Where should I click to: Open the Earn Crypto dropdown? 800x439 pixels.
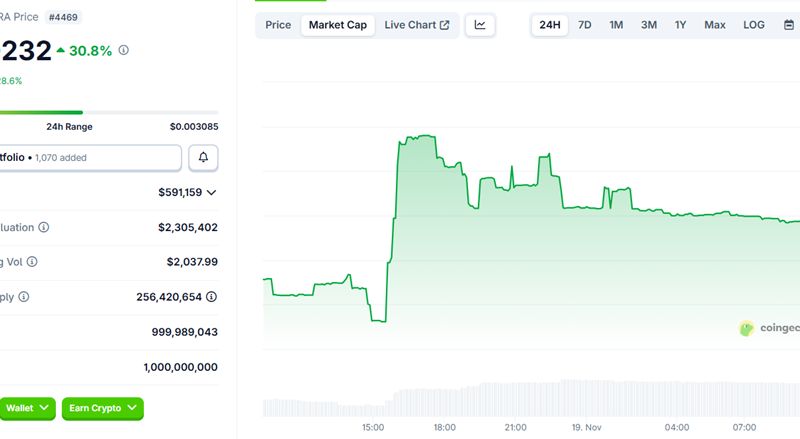tap(102, 408)
